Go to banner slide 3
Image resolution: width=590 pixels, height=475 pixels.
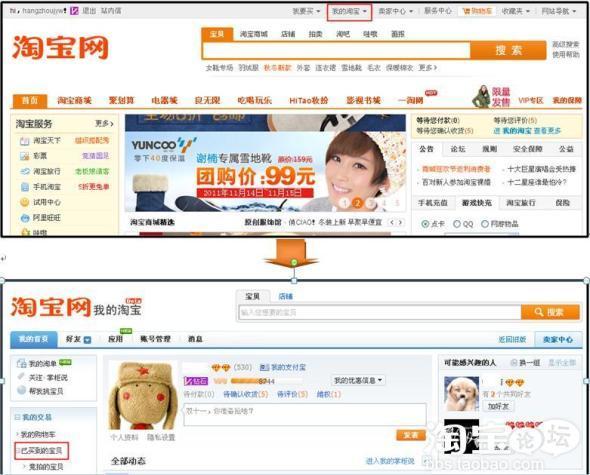[371, 204]
